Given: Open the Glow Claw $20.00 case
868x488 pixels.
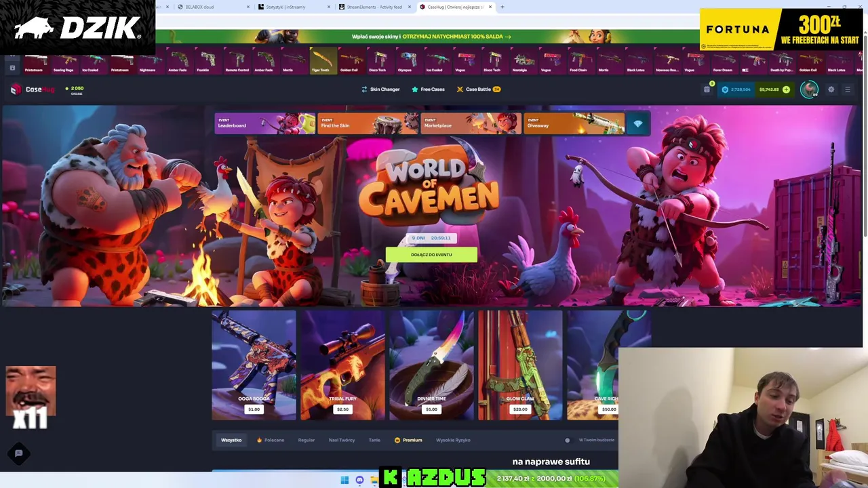Looking at the screenshot, I should point(520,365).
